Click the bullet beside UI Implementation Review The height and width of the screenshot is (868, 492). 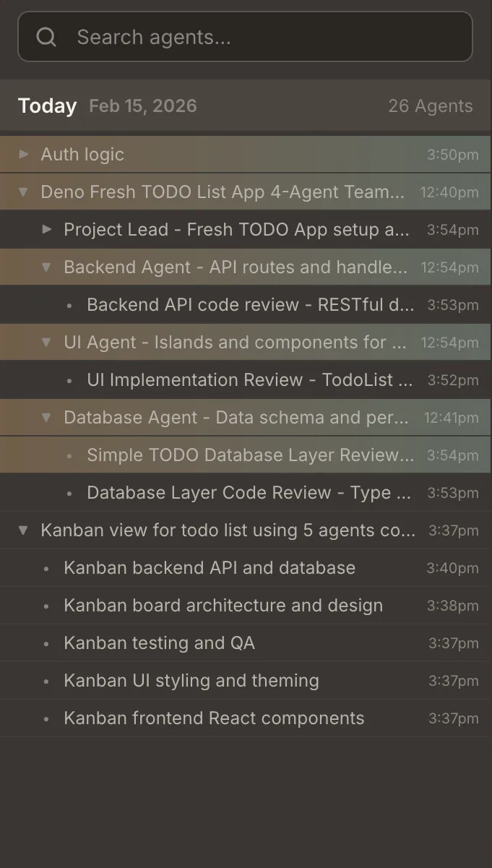pos(69,379)
